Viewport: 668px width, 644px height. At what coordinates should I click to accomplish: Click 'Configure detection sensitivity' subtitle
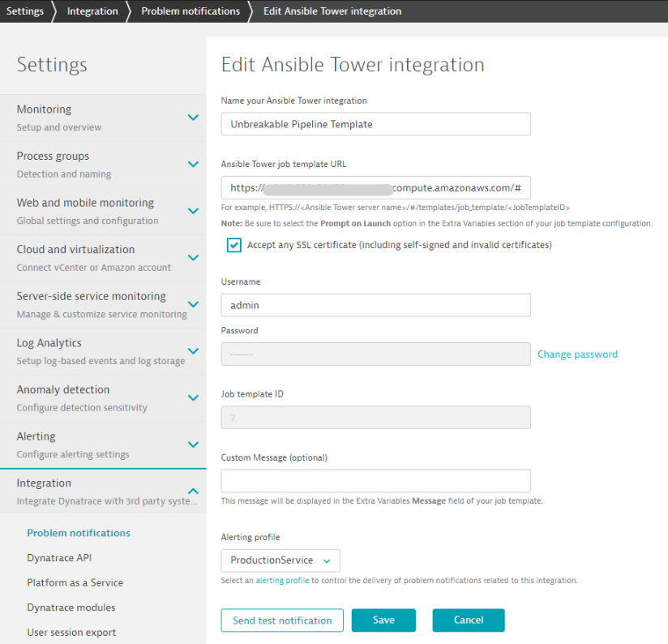(82, 407)
